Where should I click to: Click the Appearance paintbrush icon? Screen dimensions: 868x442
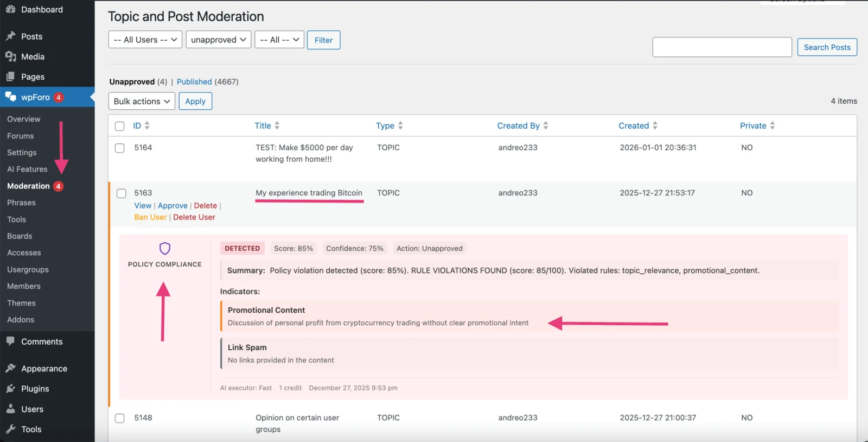pyautogui.click(x=10, y=369)
